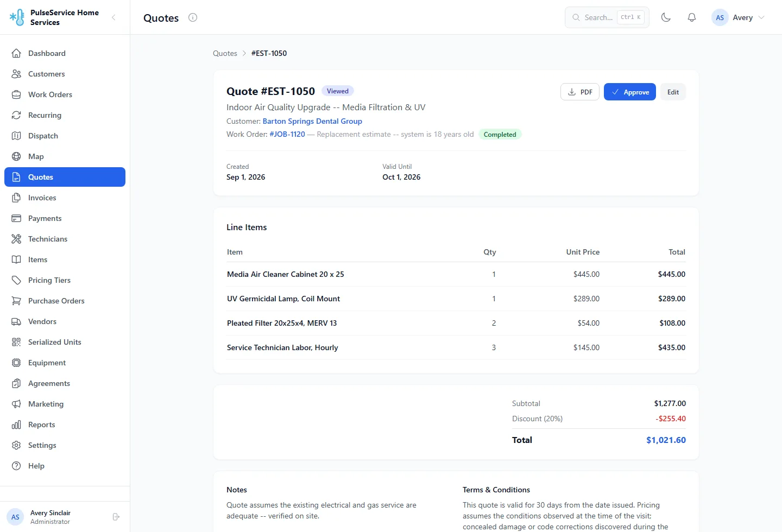
Task: Click the Customers people icon
Action: pyautogui.click(x=16, y=74)
